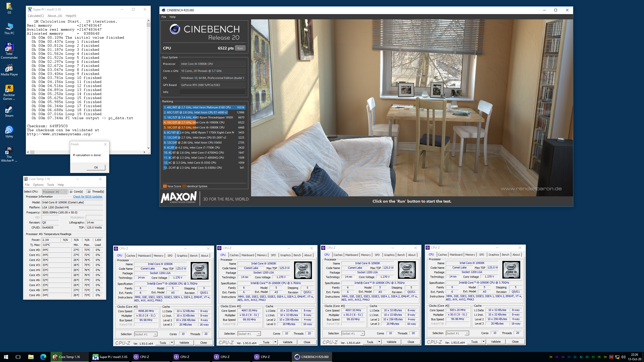Click the Super PI title bar icon
The image size is (644, 362).
pos(30,9)
